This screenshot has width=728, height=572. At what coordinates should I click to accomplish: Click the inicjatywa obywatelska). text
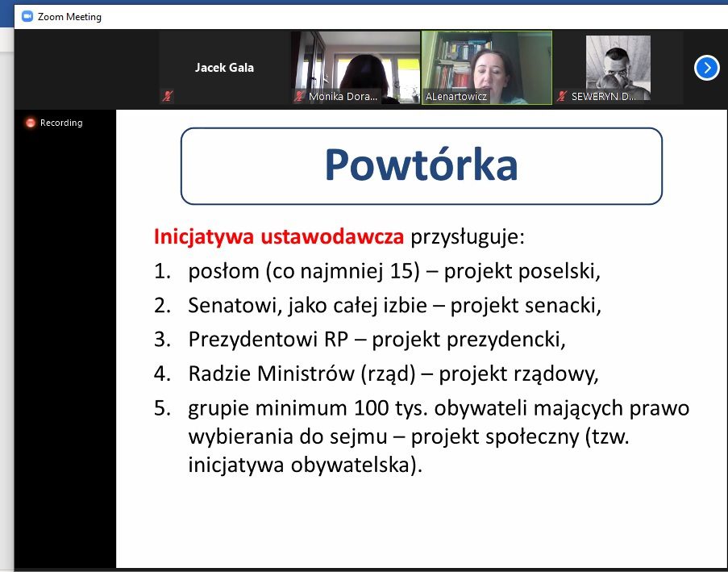tap(306, 465)
